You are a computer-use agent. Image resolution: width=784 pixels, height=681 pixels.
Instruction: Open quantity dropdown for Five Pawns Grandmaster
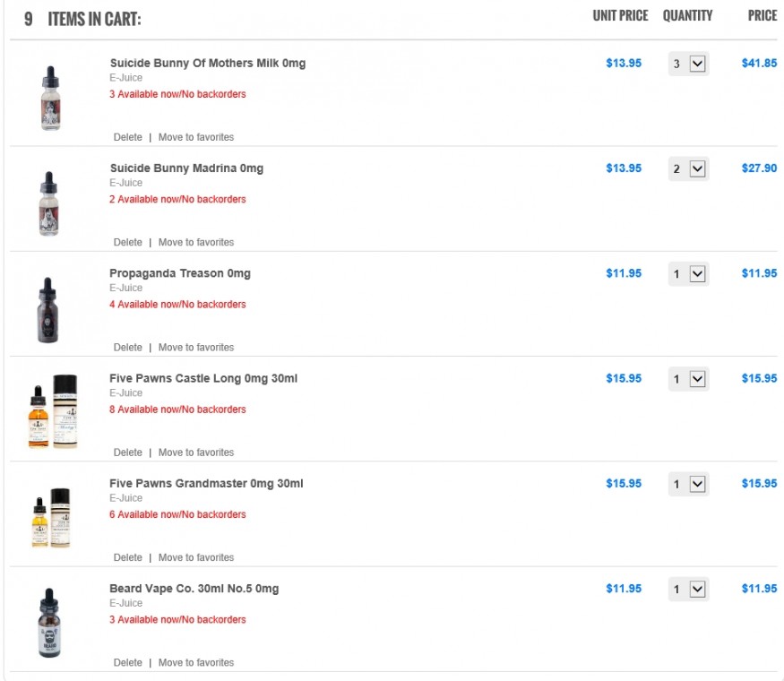pos(688,484)
